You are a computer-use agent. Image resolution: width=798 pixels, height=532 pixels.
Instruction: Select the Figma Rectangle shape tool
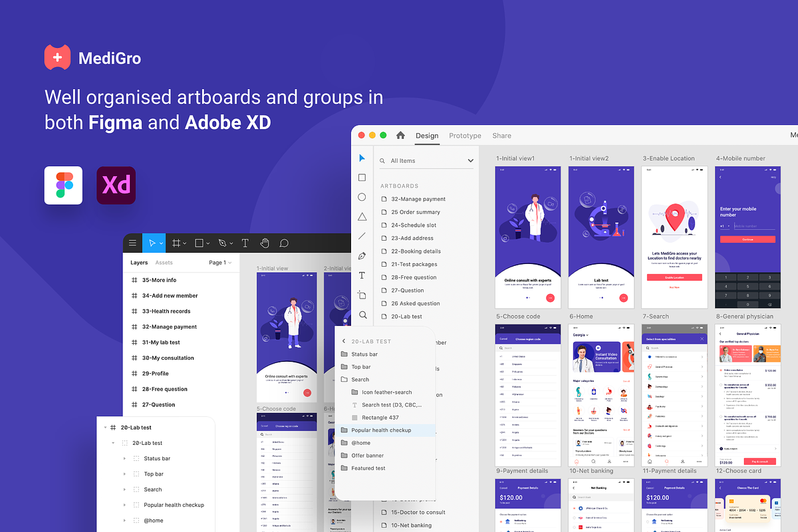pyautogui.click(x=200, y=243)
